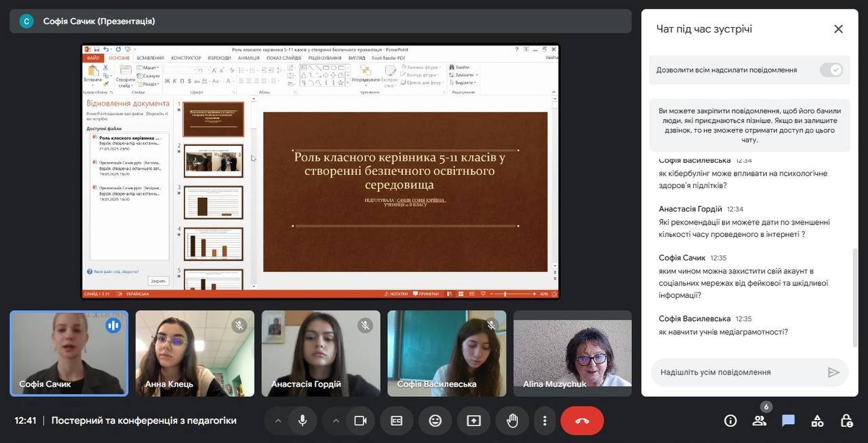Enable closed captions

[397, 421]
